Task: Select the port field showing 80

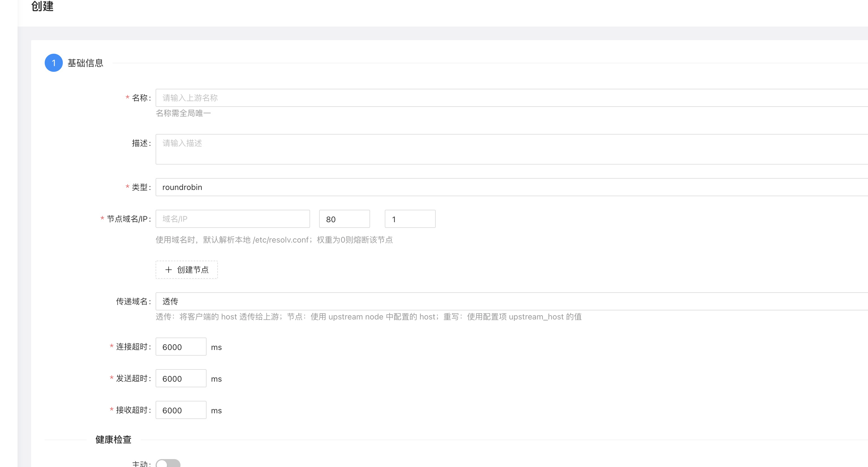Action: (x=344, y=219)
